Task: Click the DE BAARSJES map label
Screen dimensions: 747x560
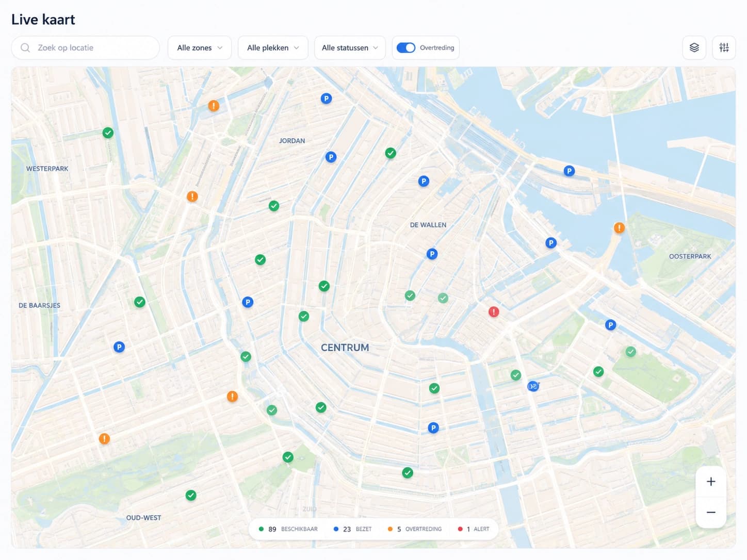Action: (x=39, y=305)
